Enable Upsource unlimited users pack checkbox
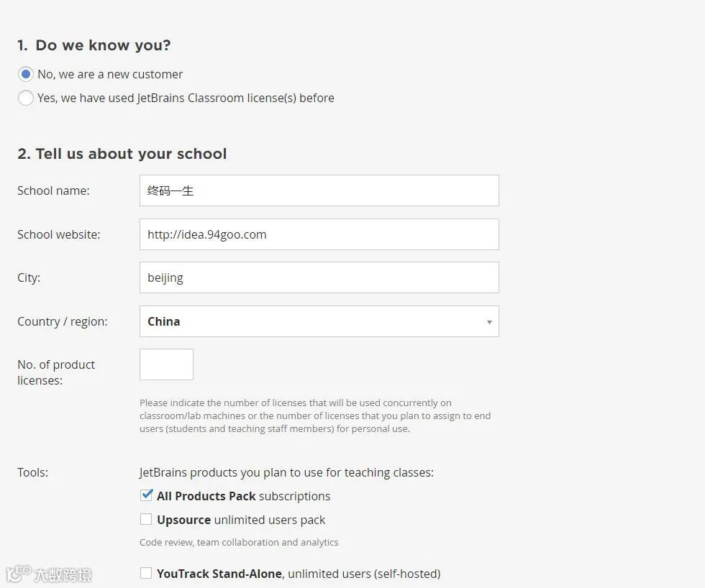705x588 pixels. (146, 519)
